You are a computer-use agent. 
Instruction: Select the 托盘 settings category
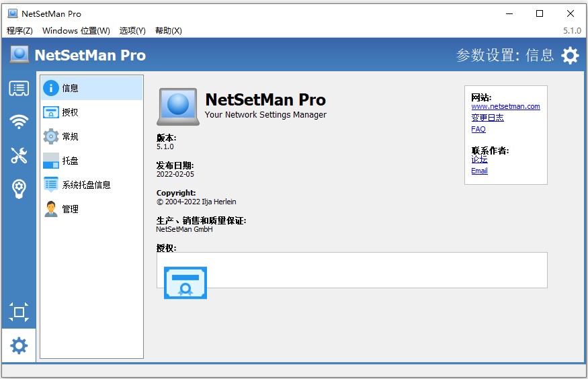[92, 161]
